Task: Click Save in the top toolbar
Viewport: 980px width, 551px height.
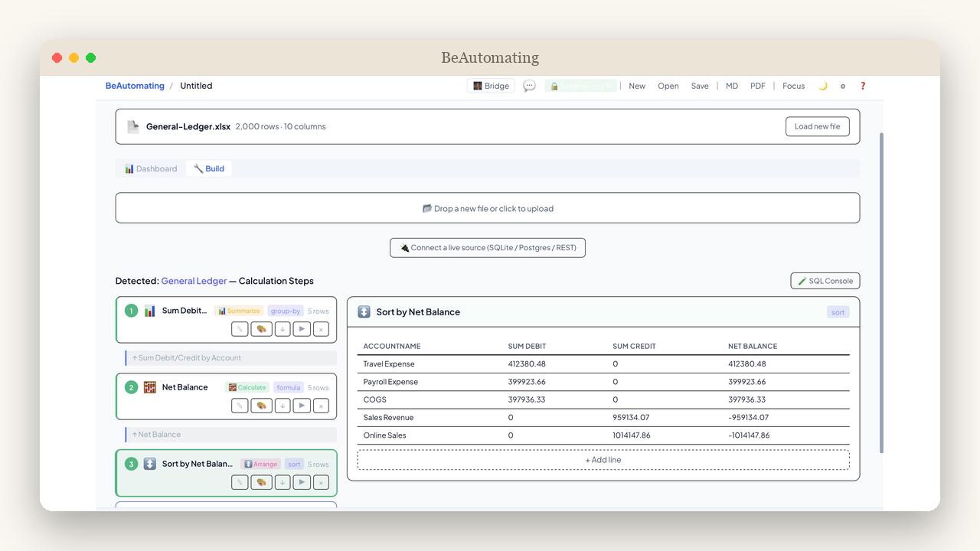Action: coord(700,86)
